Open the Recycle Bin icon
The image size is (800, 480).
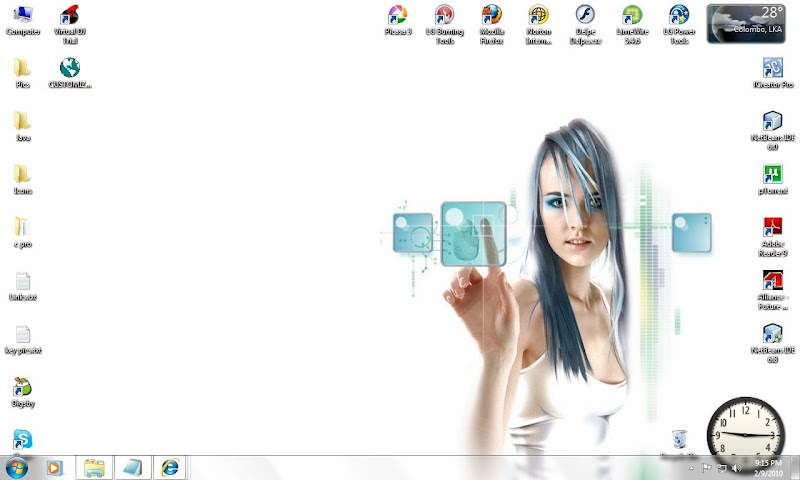pyautogui.click(x=679, y=442)
